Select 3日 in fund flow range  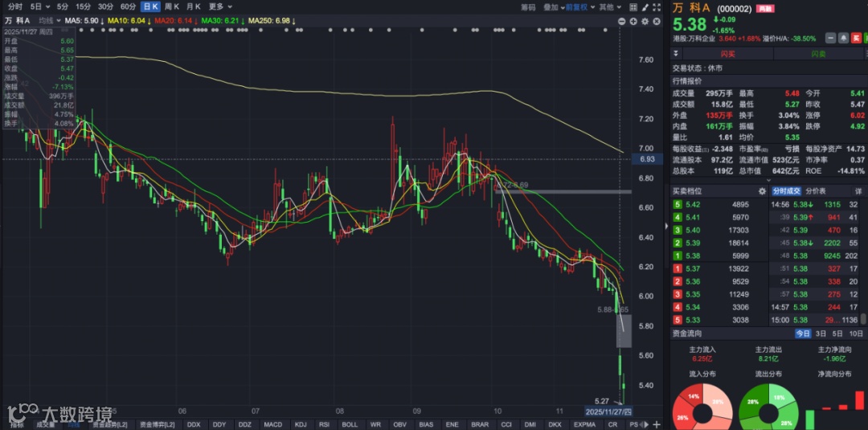pyautogui.click(x=821, y=334)
